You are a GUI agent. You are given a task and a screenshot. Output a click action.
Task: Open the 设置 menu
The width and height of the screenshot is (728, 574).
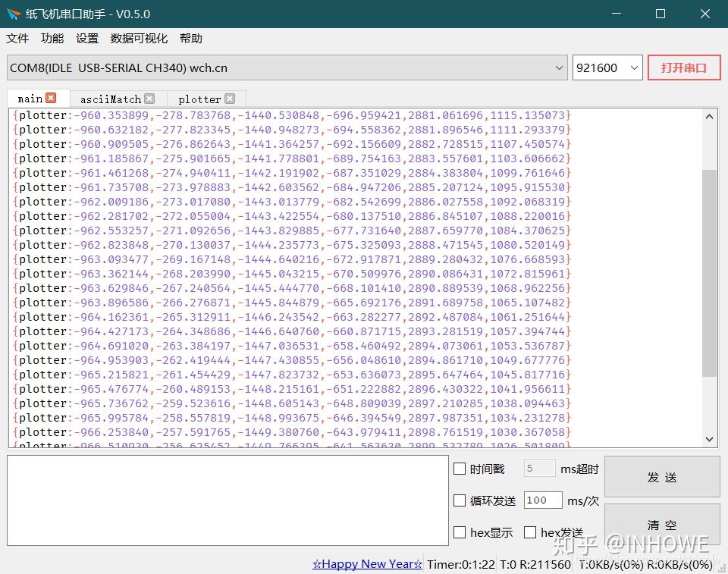87,38
